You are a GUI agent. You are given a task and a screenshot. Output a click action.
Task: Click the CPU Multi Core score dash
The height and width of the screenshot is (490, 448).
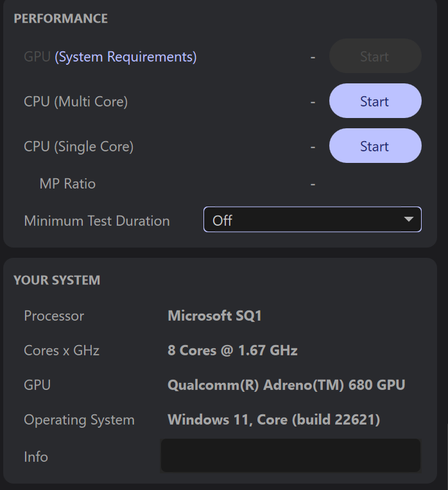[313, 102]
